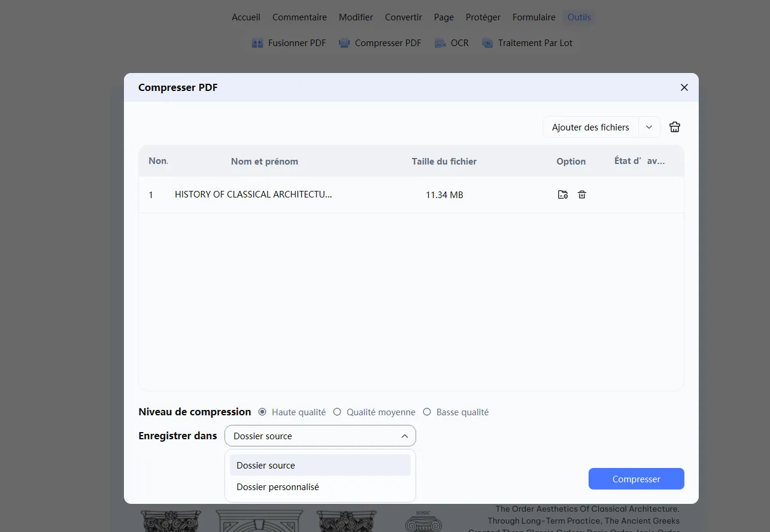Click the Nom et prénom column header
Viewport: 770px width, 532px height.
pyautogui.click(x=265, y=161)
